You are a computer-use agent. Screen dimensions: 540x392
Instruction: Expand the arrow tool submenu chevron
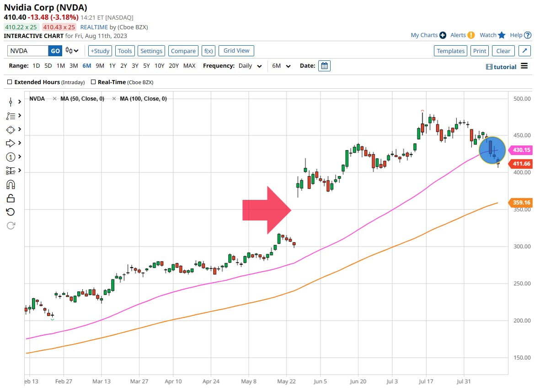[x=20, y=143]
